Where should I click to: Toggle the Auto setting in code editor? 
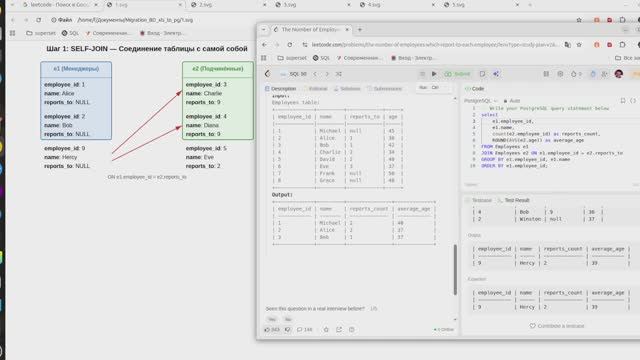pyautogui.click(x=512, y=100)
